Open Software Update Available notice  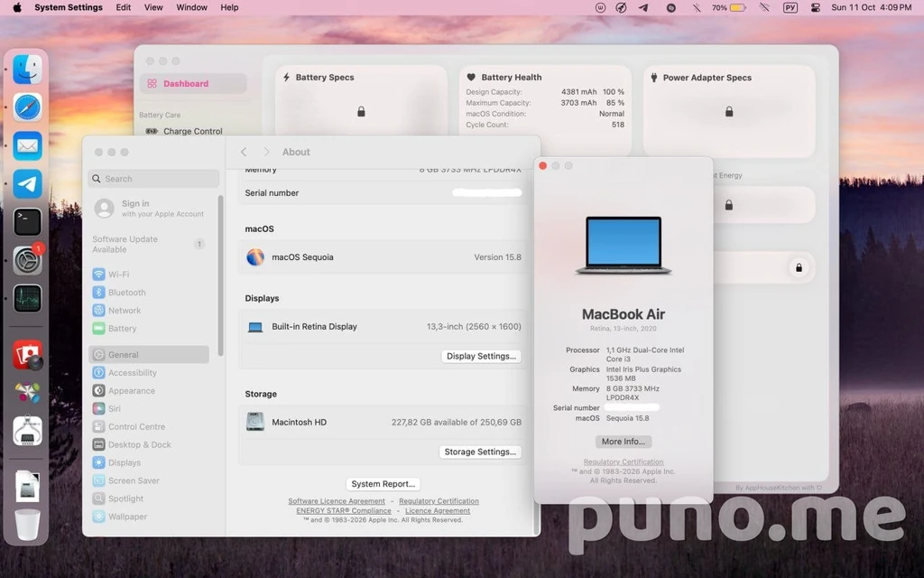[x=149, y=244]
